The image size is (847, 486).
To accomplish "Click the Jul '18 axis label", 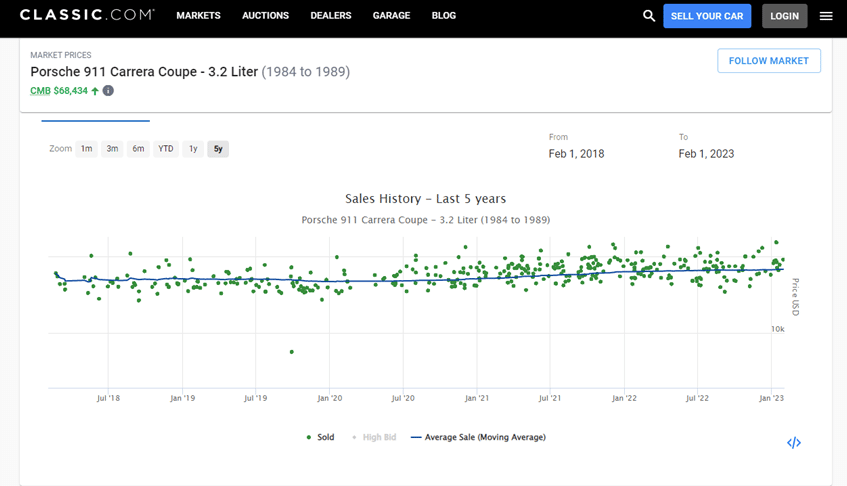I will pos(108,398).
